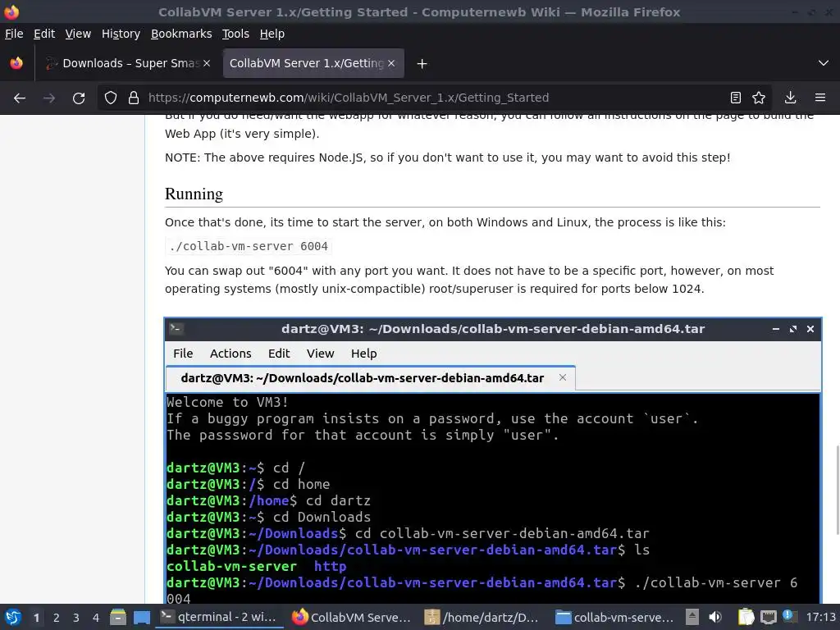Open the Edit menu in Firefox
This screenshot has width=840, height=630.
coord(44,34)
